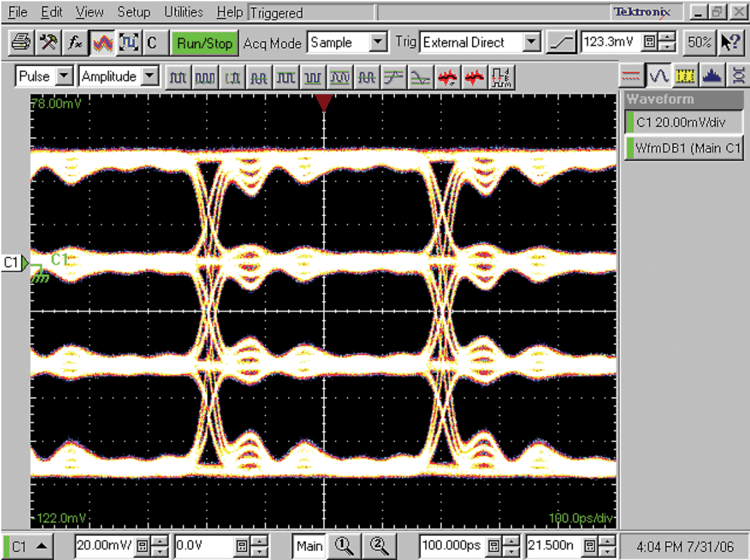Click the context help pointer icon
Image resolution: width=750 pixels, height=560 pixels.
(731, 43)
